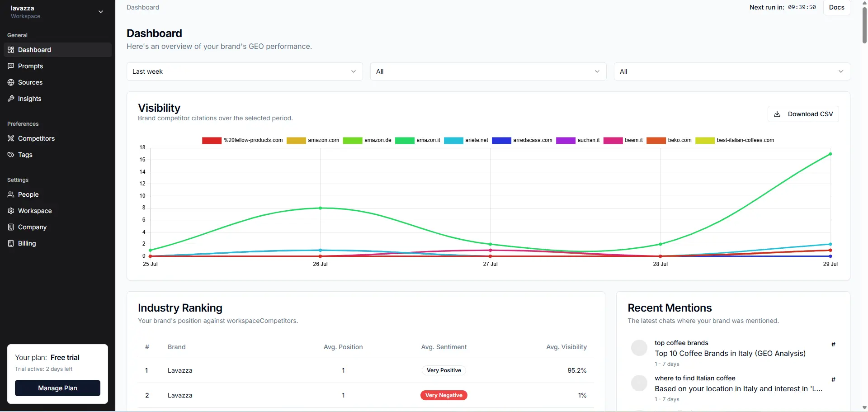Click the Dashboard breadcrumb
The height and width of the screenshot is (412, 868).
click(143, 7)
